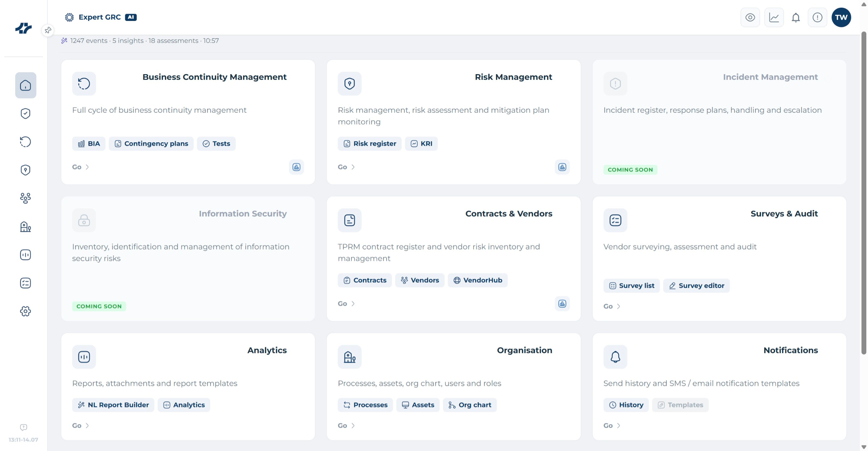Click the magic wand events summary icon
This screenshot has width=868, height=451.
coord(64,41)
